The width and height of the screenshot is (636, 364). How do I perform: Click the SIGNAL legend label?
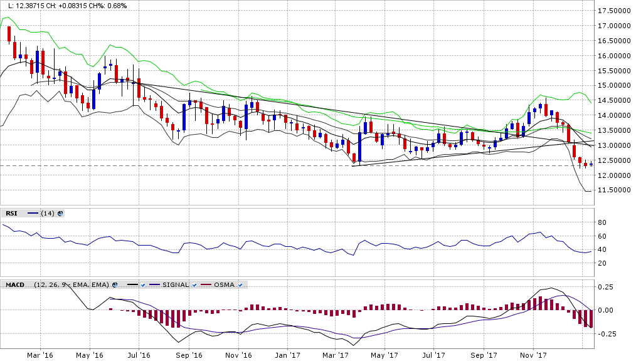point(176,285)
